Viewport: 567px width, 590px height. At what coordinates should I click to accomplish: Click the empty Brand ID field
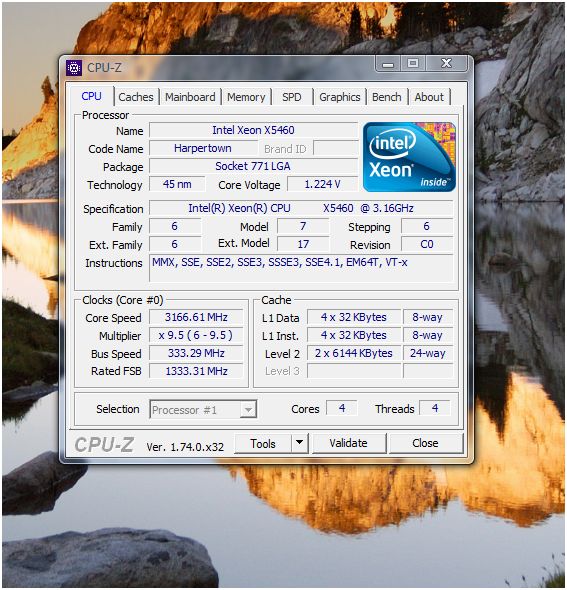click(x=336, y=148)
